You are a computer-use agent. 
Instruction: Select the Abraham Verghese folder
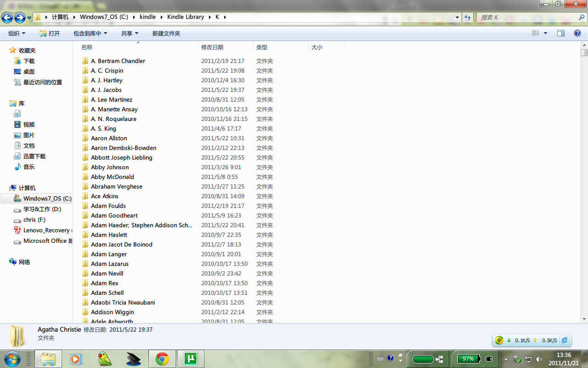pos(117,186)
